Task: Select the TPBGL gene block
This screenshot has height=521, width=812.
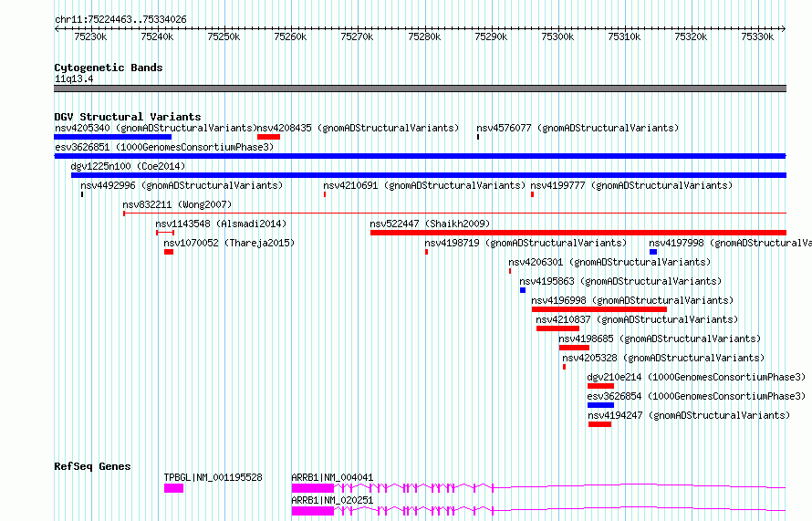Action: tap(174, 488)
